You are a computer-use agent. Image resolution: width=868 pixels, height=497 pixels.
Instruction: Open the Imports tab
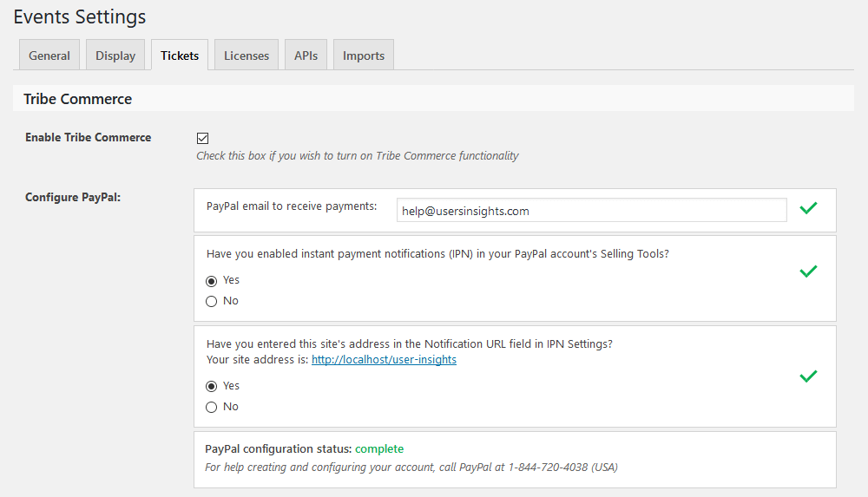pos(363,56)
